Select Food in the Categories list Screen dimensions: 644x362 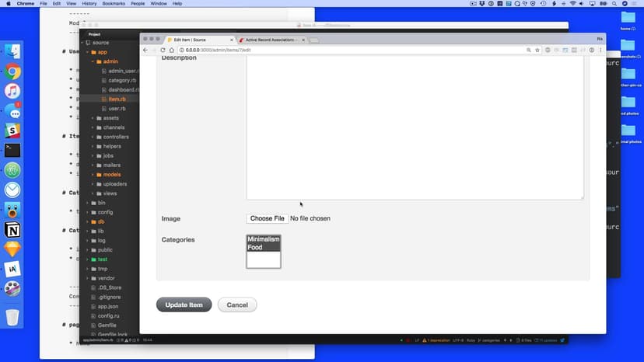(x=255, y=248)
